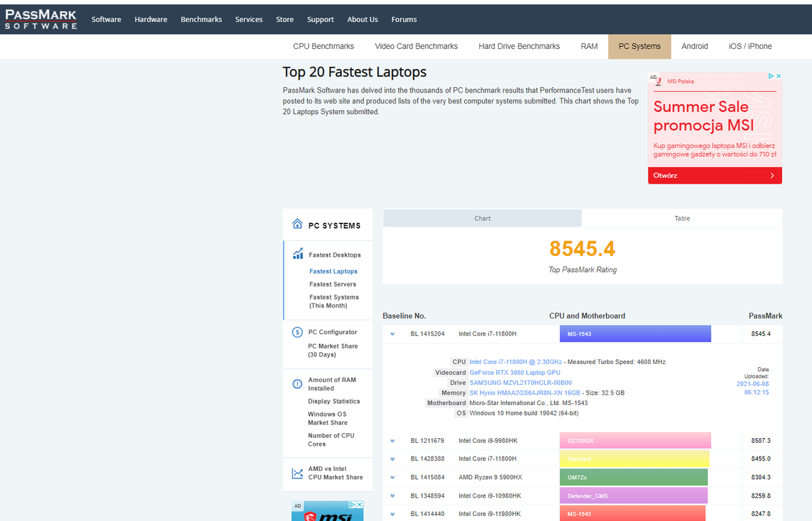The height and width of the screenshot is (521, 812).
Task: Open PC Configurator link
Action: coord(333,332)
